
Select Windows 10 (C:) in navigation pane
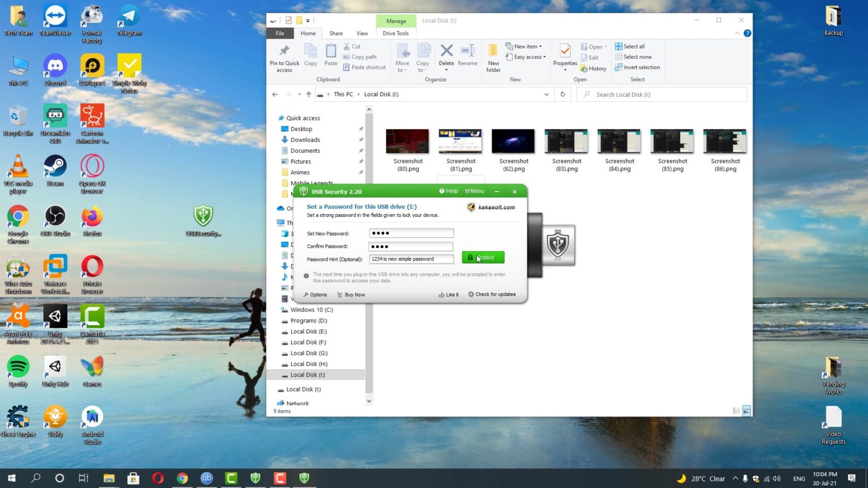tap(311, 310)
